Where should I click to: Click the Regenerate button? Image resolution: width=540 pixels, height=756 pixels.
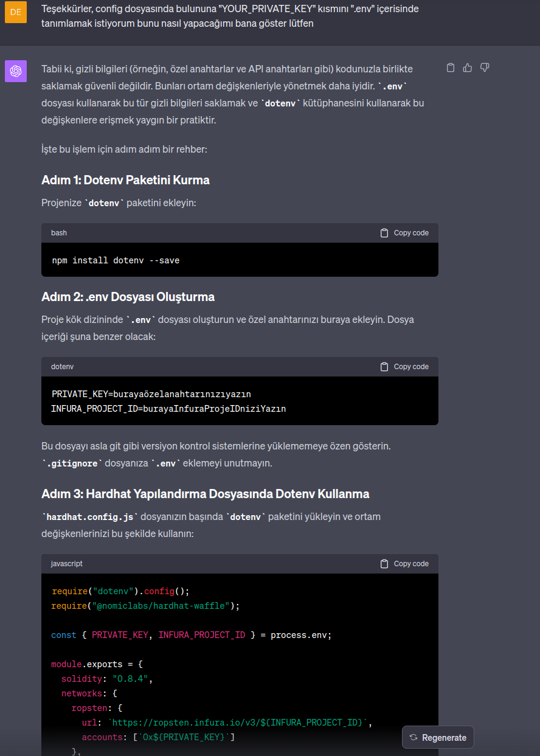(x=438, y=737)
